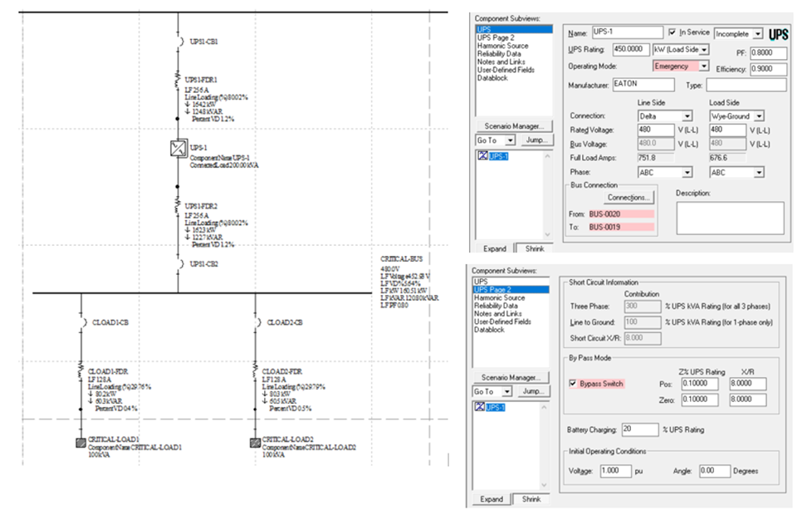Click the Battery Charging percentage field
812x515 pixels.
637,429
